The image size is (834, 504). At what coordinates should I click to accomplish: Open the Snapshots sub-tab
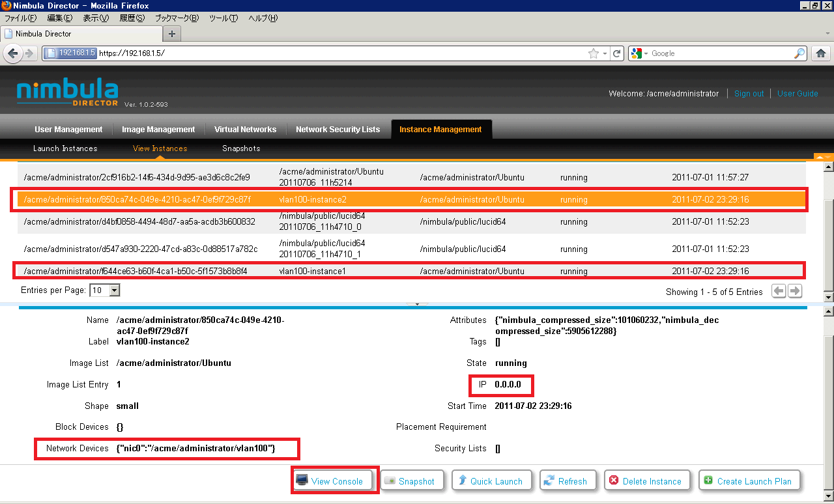pos(241,148)
